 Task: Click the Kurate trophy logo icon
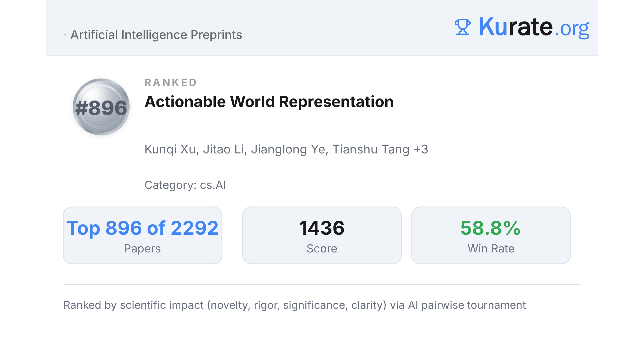click(x=463, y=27)
